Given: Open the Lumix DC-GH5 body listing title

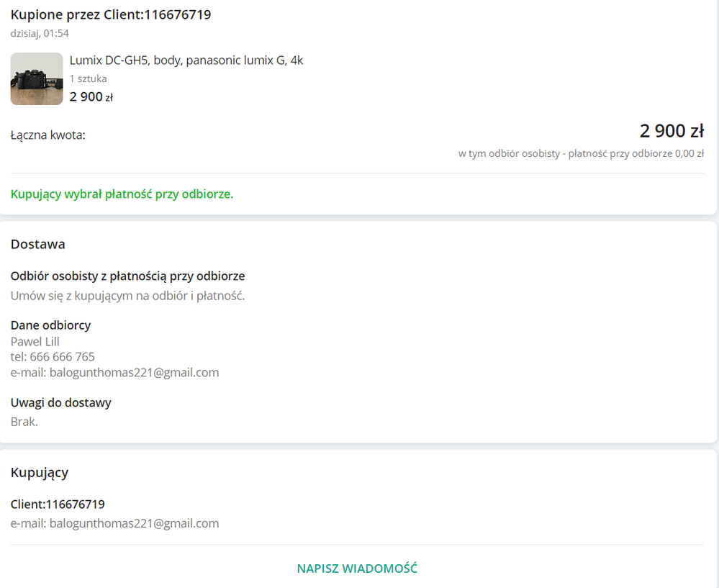Looking at the screenshot, I should pyautogui.click(x=186, y=60).
